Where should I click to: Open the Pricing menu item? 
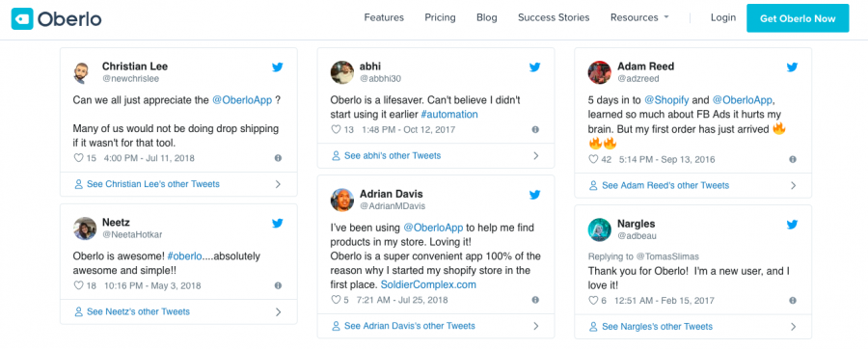440,17
